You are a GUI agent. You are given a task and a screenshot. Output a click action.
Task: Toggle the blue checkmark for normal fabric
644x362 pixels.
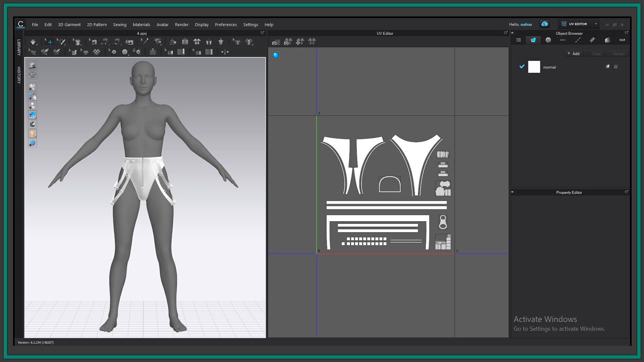tap(522, 67)
